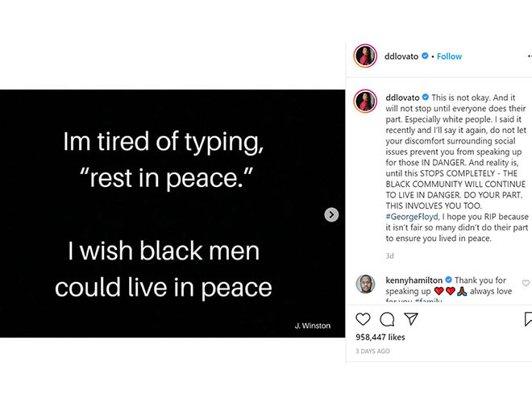
Task: Save the post with the bookmark icon
Action: click(x=528, y=318)
